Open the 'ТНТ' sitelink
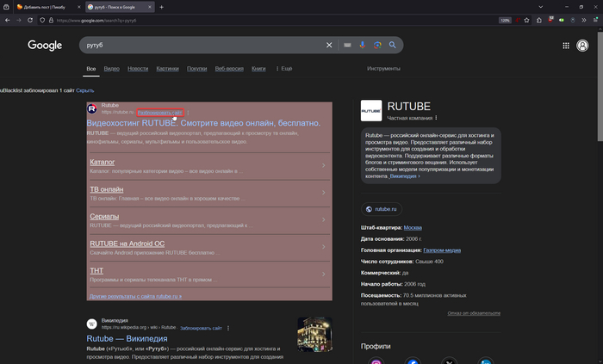 pyautogui.click(x=96, y=271)
